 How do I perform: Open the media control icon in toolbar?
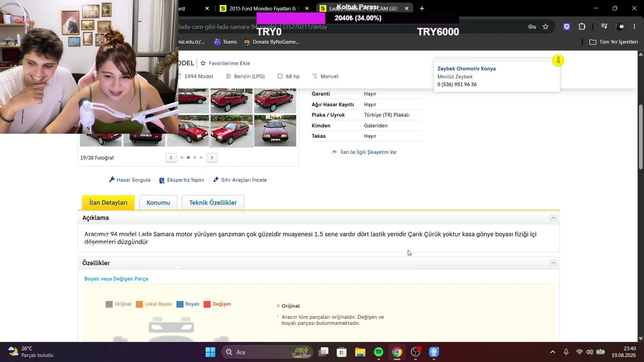click(x=605, y=27)
